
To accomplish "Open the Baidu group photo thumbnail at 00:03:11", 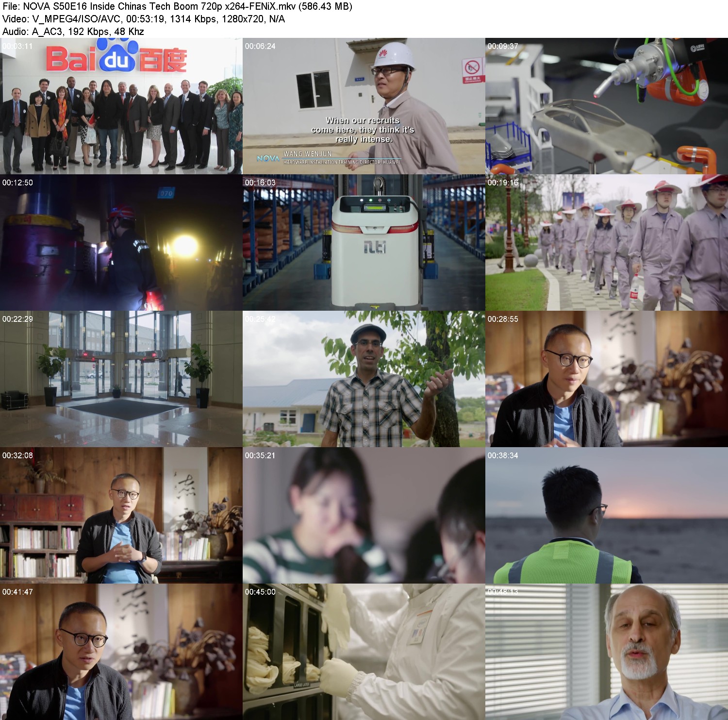I will [x=121, y=106].
